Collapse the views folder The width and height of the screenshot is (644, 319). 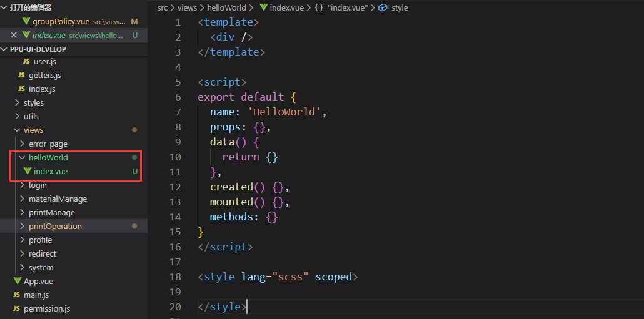point(17,130)
